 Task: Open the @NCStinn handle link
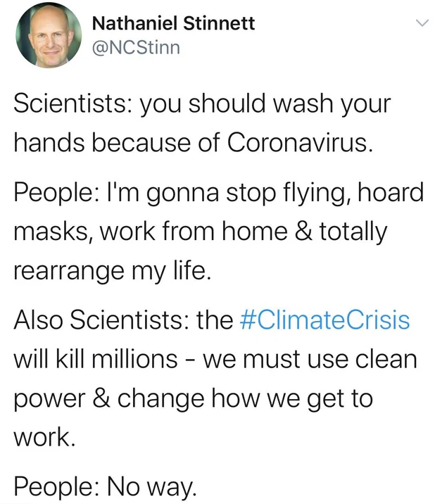(x=136, y=48)
